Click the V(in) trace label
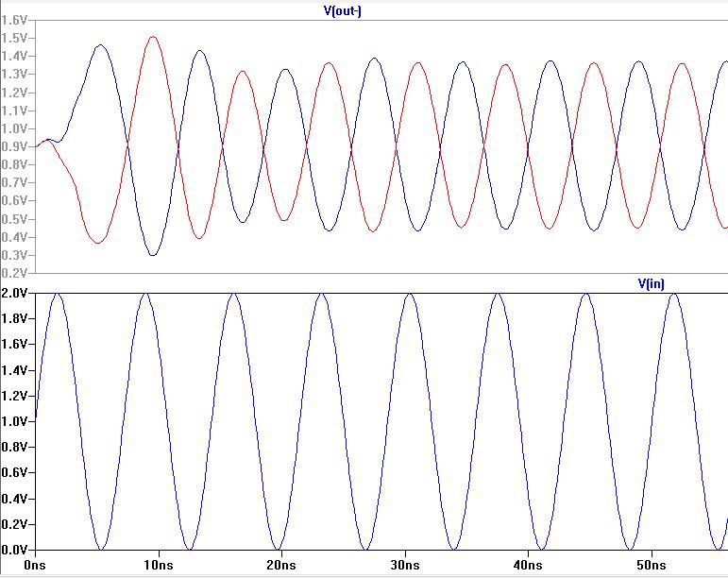This screenshot has height=578, width=728. pyautogui.click(x=651, y=283)
